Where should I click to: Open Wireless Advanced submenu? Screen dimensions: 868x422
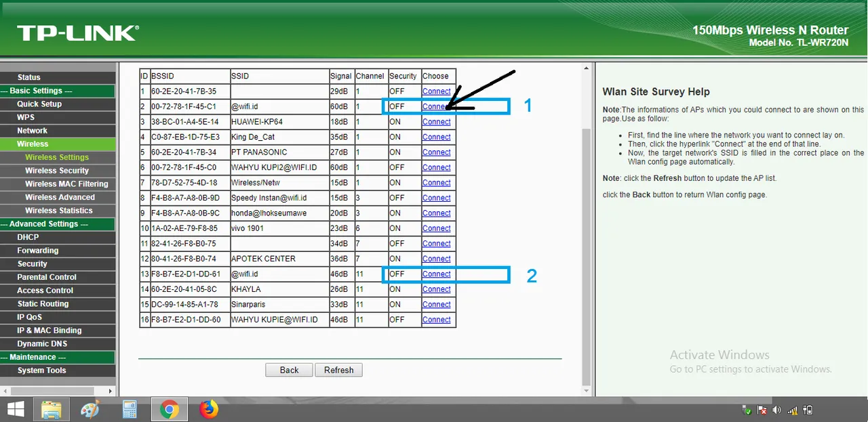point(60,197)
